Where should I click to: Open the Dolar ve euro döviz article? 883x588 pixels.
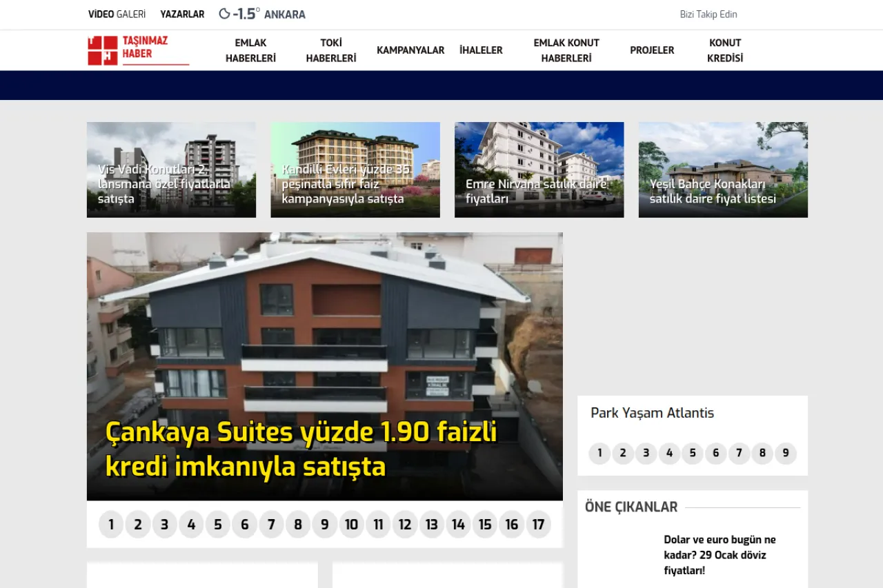pos(720,554)
